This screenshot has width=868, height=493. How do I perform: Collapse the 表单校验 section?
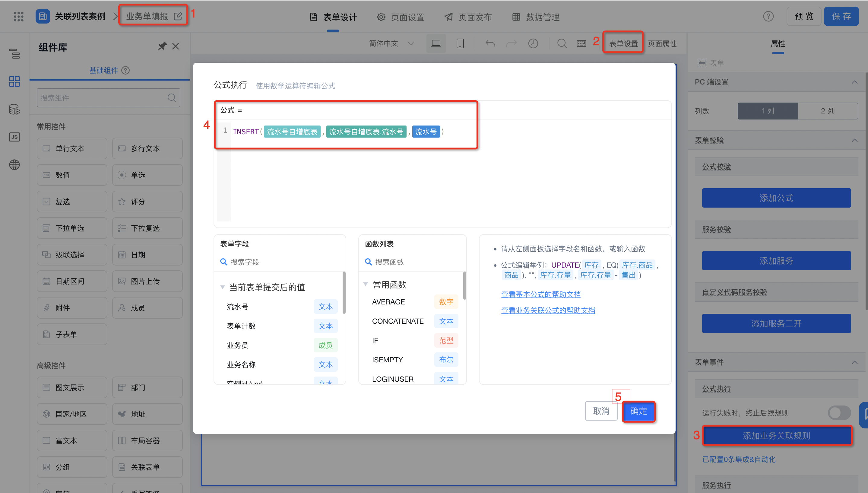pos(854,140)
